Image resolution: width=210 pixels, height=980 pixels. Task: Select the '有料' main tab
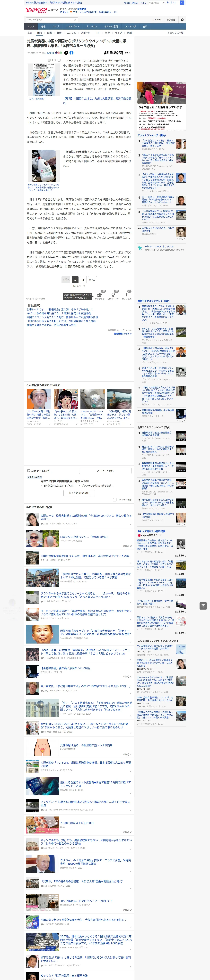click(145, 27)
